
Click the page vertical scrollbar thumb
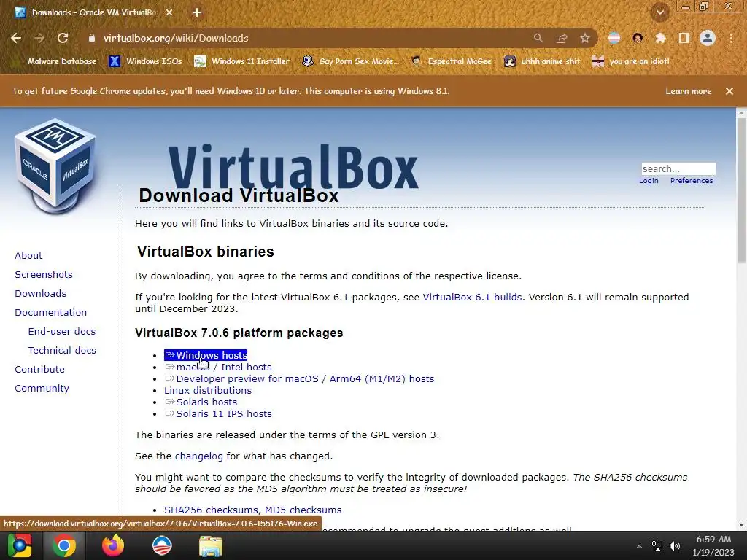[x=741, y=190]
